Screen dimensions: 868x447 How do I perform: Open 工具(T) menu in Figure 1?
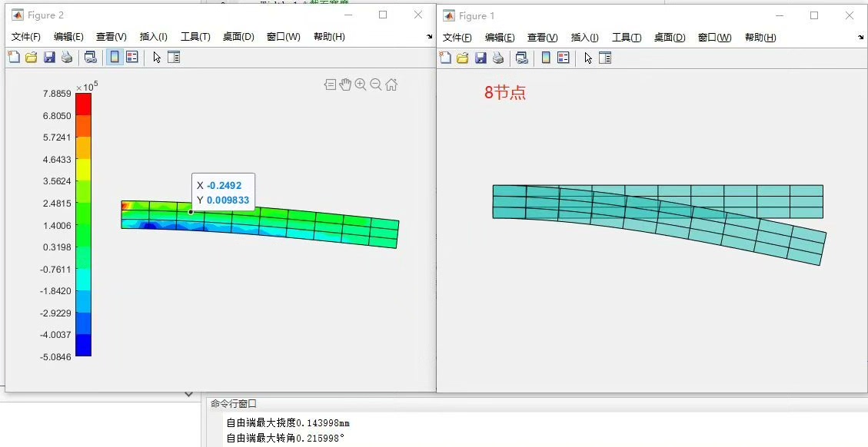627,37
